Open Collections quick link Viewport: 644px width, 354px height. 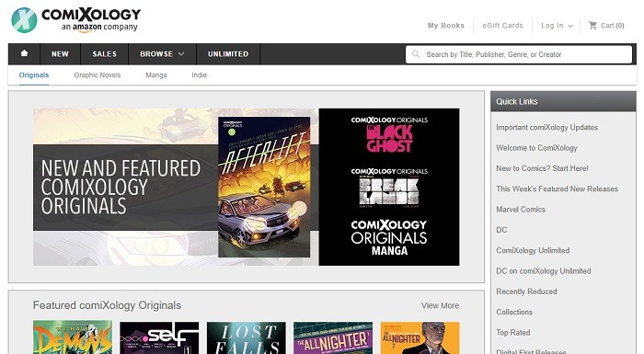(x=513, y=312)
